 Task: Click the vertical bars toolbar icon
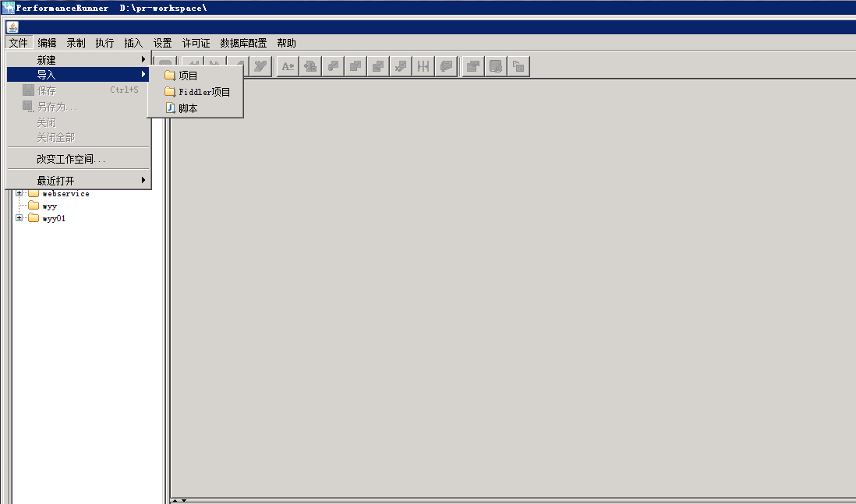(423, 66)
